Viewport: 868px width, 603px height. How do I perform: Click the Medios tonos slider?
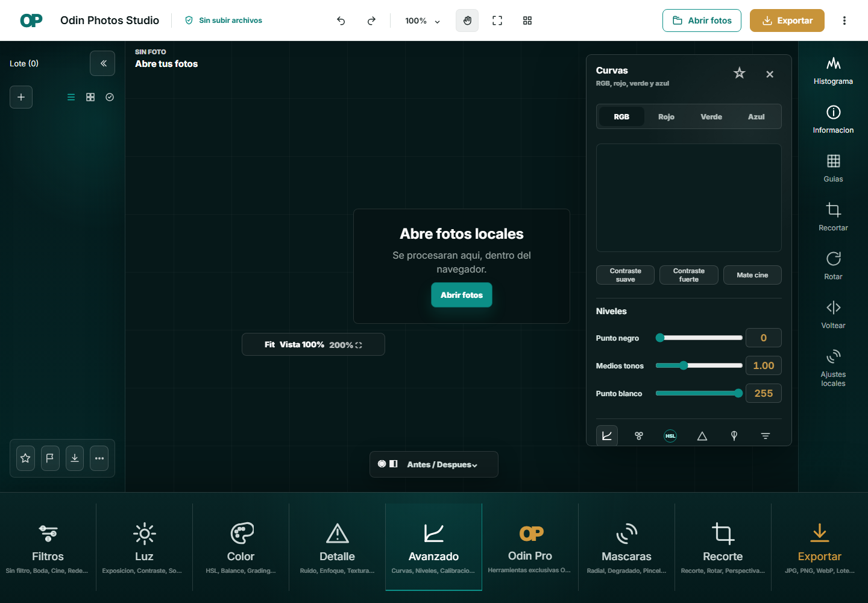click(x=699, y=365)
